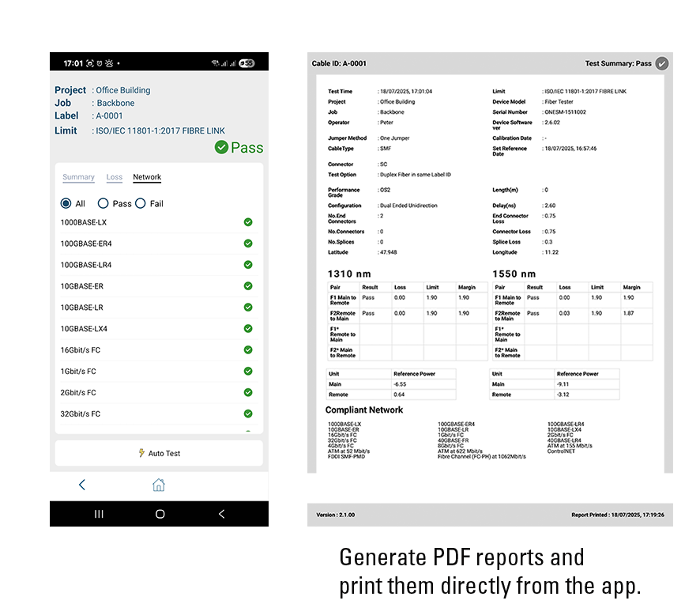Click the status bar time 17:01

click(73, 63)
